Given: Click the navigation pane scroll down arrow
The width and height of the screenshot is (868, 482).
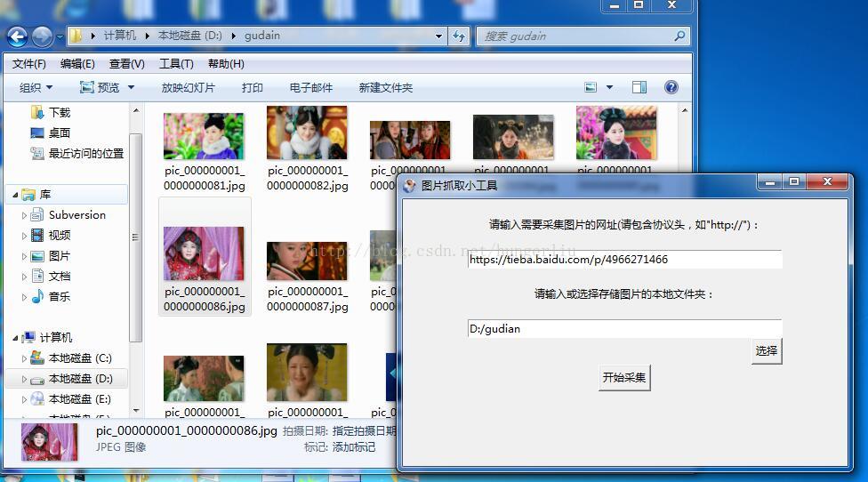Looking at the screenshot, I should (x=136, y=411).
